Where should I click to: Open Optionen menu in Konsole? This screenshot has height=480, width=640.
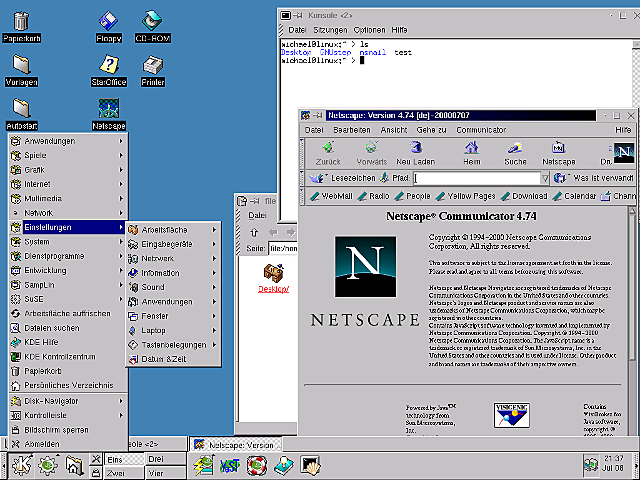[369, 30]
